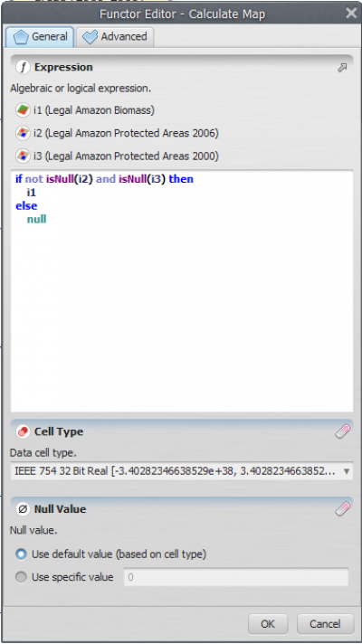The height and width of the screenshot is (644, 362).
Task: Click the Expression function icon
Action: click(23, 67)
